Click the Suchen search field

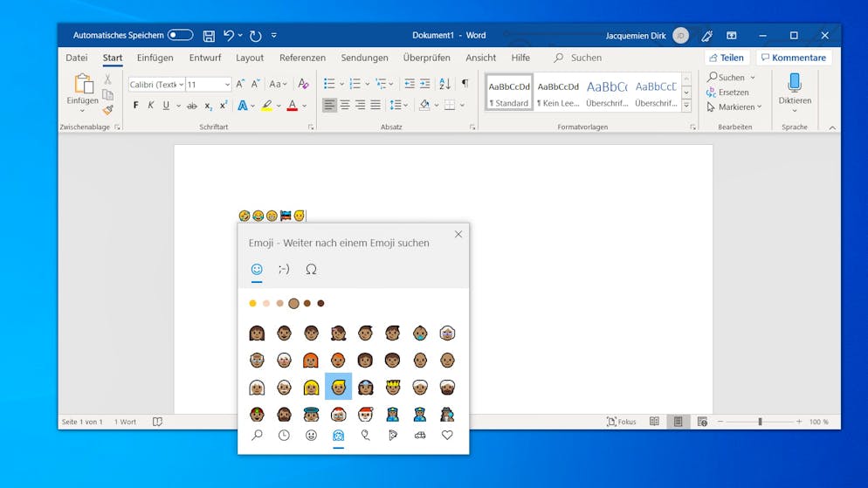pyautogui.click(x=578, y=58)
